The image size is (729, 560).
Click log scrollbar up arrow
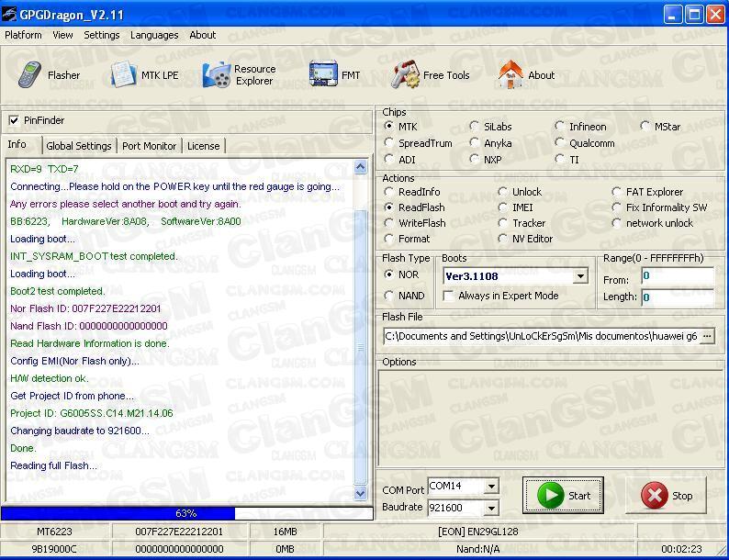(x=360, y=166)
